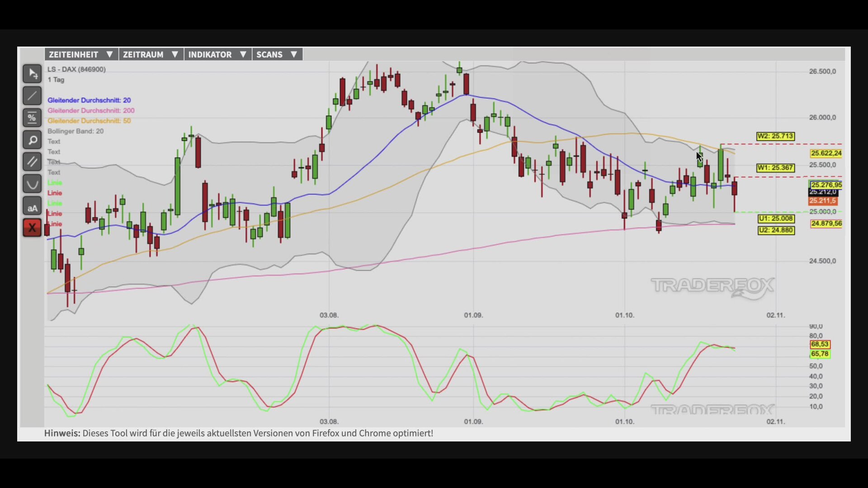
Task: Click the red X delete tool
Action: tap(32, 228)
